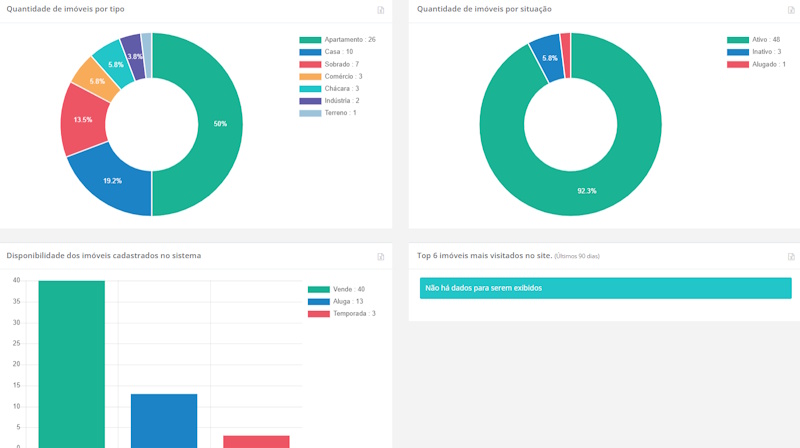This screenshot has height=448, width=800.
Task: Click the thin red Alugado slice
Action: pos(565,55)
